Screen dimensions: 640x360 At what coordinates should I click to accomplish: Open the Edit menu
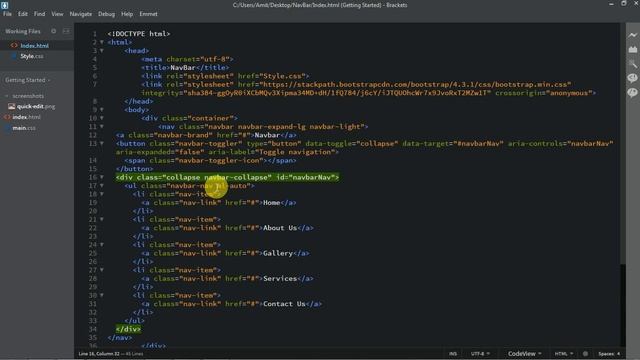(23, 14)
